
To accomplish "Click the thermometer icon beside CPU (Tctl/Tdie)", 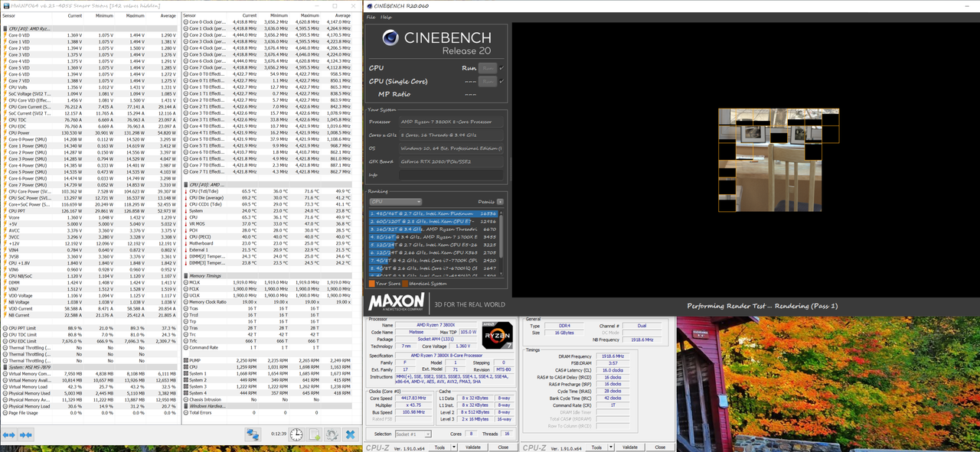I will pos(186,191).
